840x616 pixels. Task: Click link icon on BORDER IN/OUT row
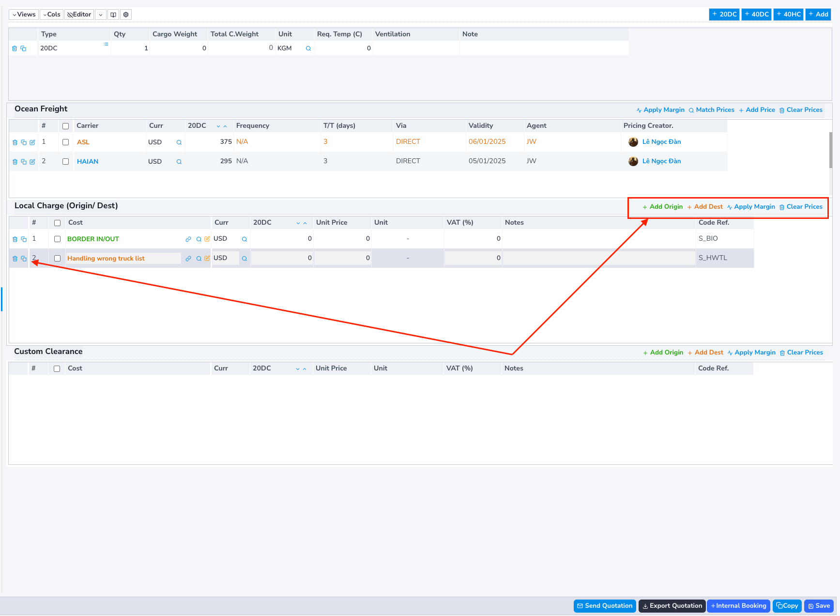[x=188, y=239]
